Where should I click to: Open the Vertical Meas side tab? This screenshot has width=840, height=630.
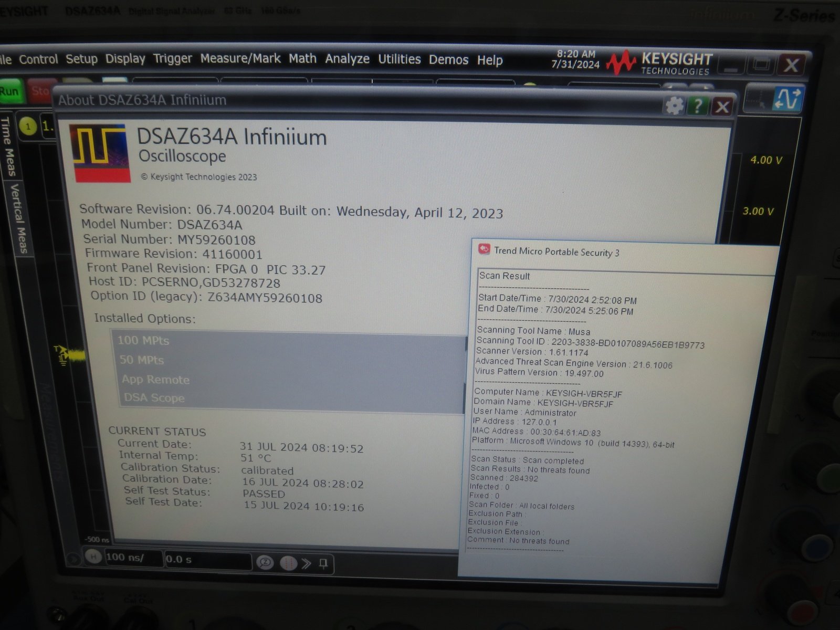[x=19, y=218]
